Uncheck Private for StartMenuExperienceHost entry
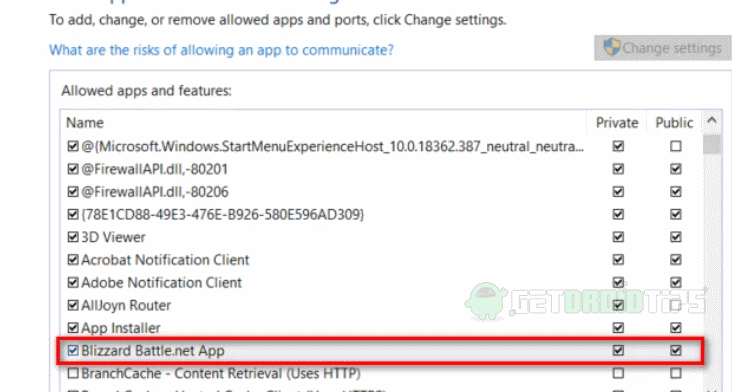This screenshot has height=392, width=732. (x=618, y=147)
